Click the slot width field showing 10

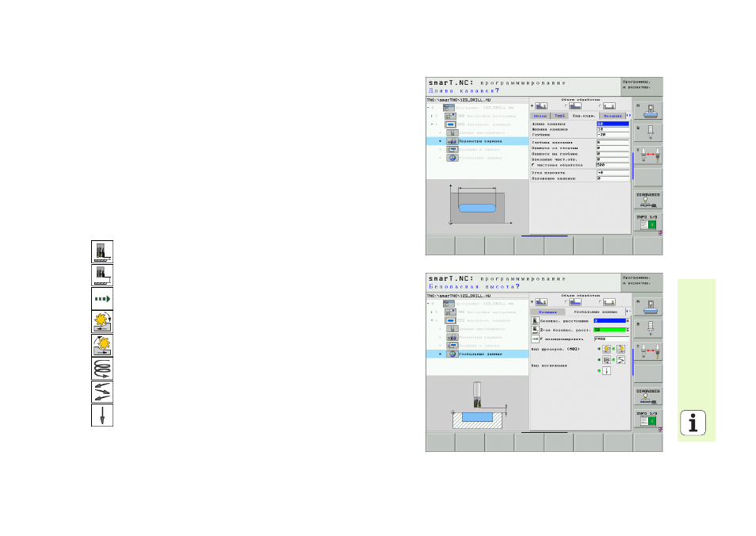(x=613, y=129)
